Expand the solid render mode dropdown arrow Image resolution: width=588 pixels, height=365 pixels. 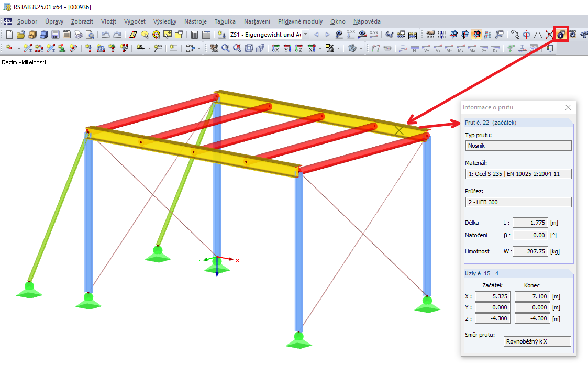point(361,48)
